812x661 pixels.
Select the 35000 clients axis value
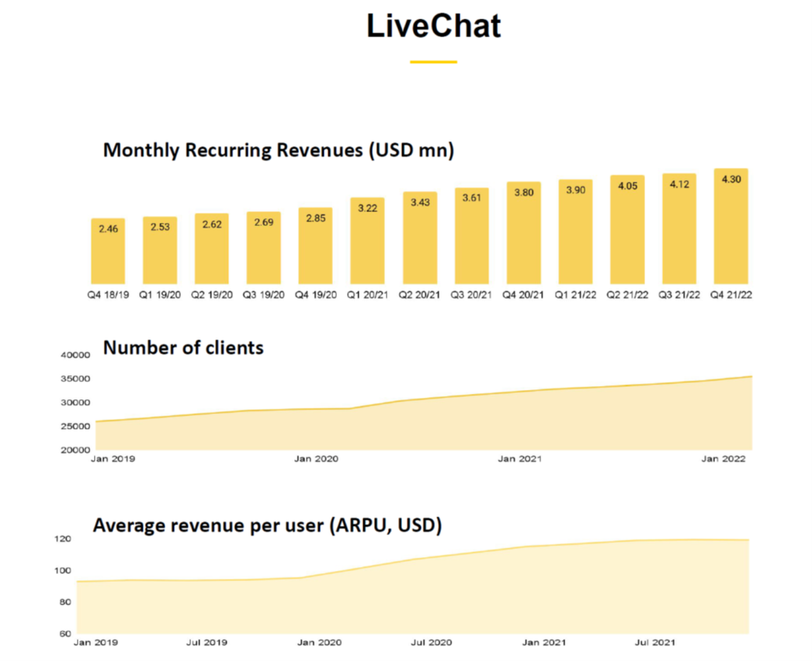point(75,379)
